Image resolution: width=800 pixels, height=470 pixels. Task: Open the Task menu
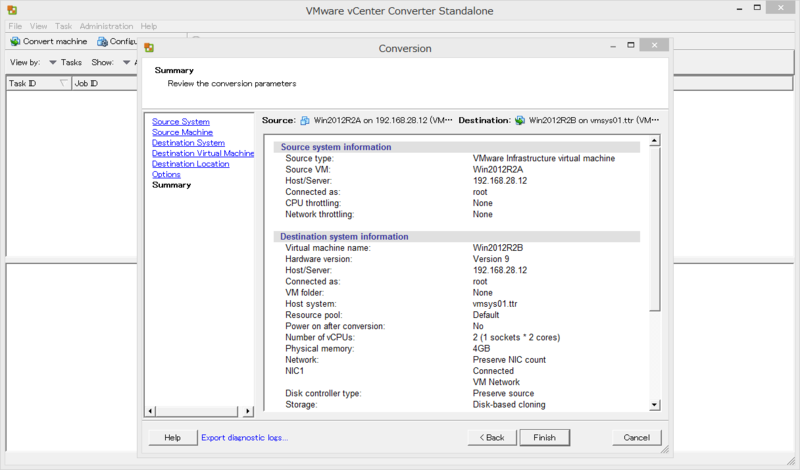64,26
